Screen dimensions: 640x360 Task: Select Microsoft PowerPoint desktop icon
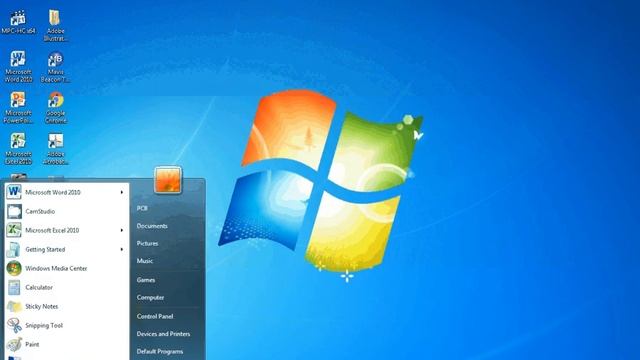pos(18,108)
